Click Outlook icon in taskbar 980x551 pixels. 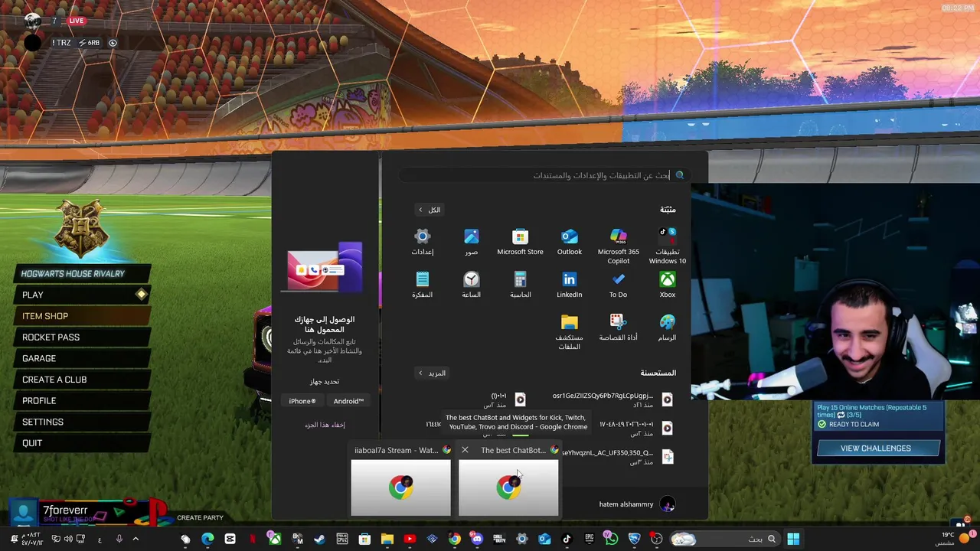[x=544, y=540]
